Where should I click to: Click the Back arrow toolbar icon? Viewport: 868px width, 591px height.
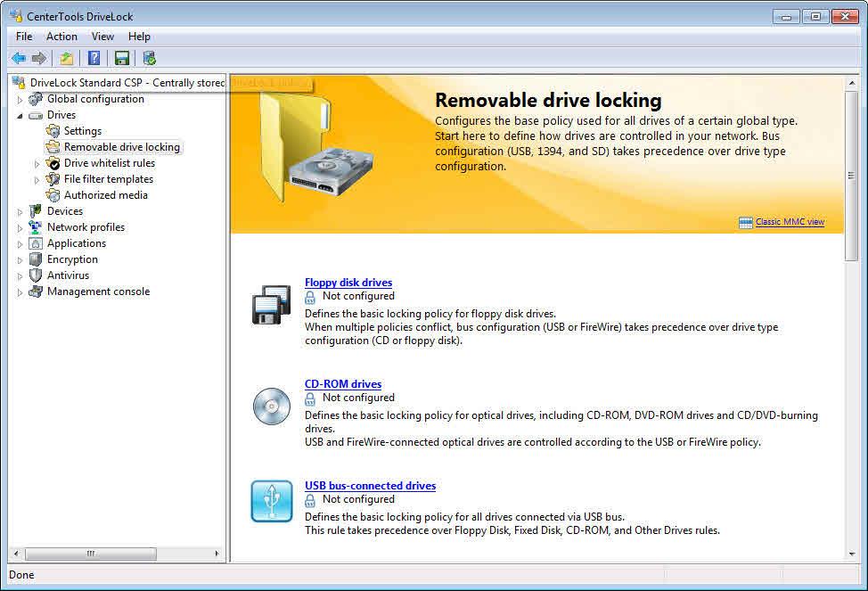19,58
